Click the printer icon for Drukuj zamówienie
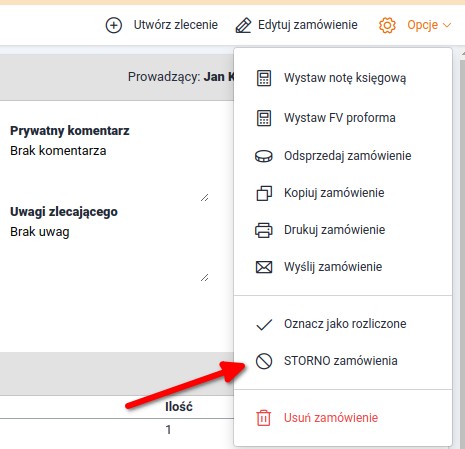This screenshot has width=465, height=449. point(264,230)
